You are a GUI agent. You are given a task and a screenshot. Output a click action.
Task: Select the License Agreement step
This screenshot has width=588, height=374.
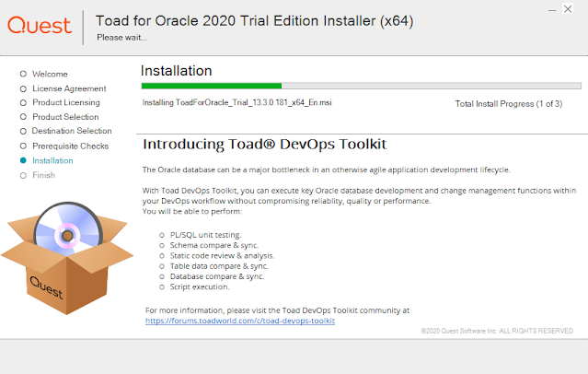(69, 88)
